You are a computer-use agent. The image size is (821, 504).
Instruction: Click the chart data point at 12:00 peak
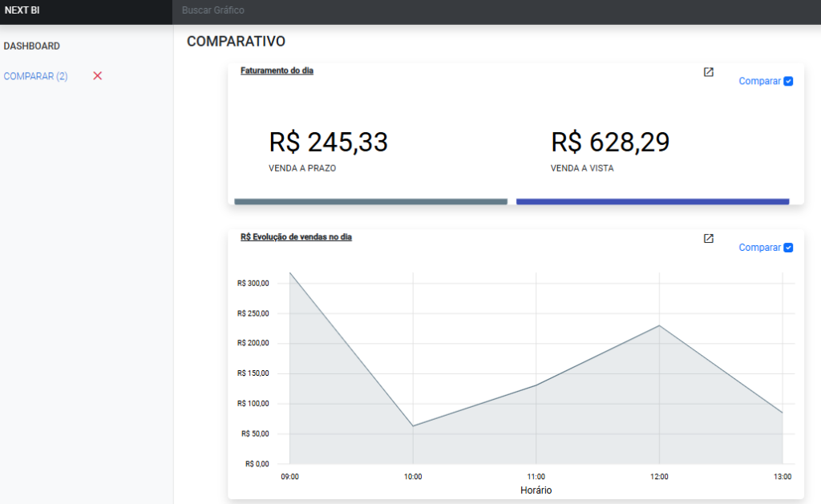(659, 325)
